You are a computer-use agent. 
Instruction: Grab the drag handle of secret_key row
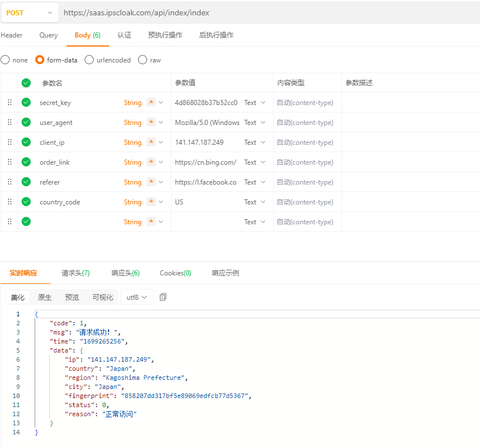coord(10,102)
